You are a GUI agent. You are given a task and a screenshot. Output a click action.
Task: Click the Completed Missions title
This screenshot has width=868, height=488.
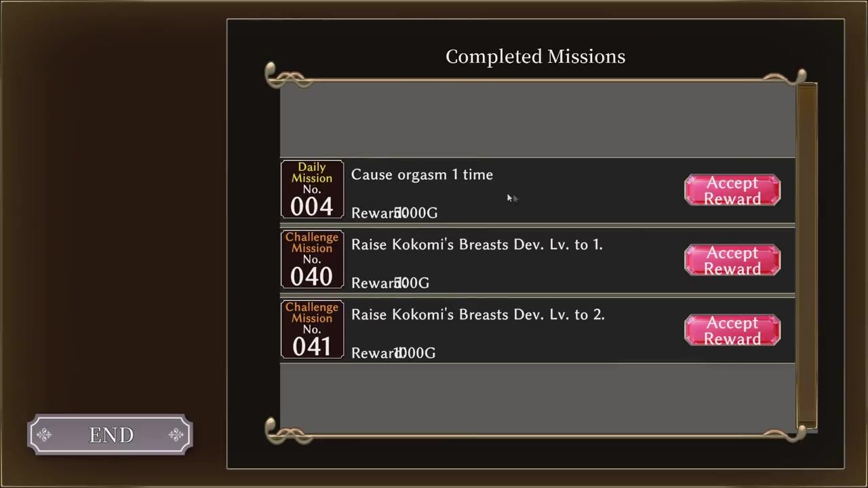pos(535,56)
